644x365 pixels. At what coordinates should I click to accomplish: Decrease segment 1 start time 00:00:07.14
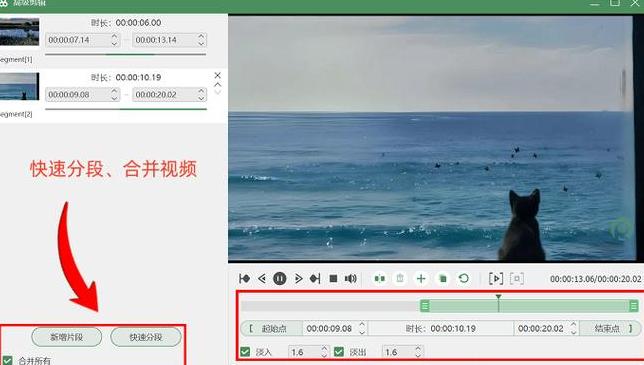point(115,43)
